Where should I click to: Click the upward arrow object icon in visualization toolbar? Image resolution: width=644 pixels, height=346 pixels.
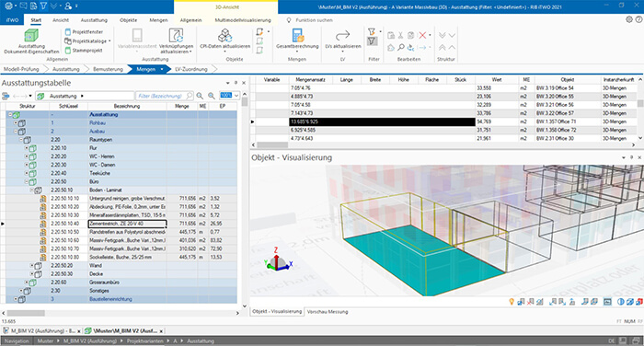point(571,302)
